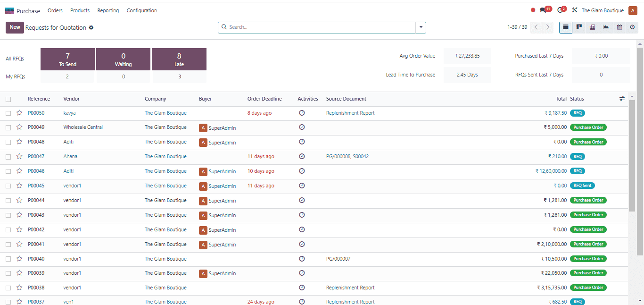The image size is (644, 305).
Task: Open the pivot table view
Action: pos(592,27)
